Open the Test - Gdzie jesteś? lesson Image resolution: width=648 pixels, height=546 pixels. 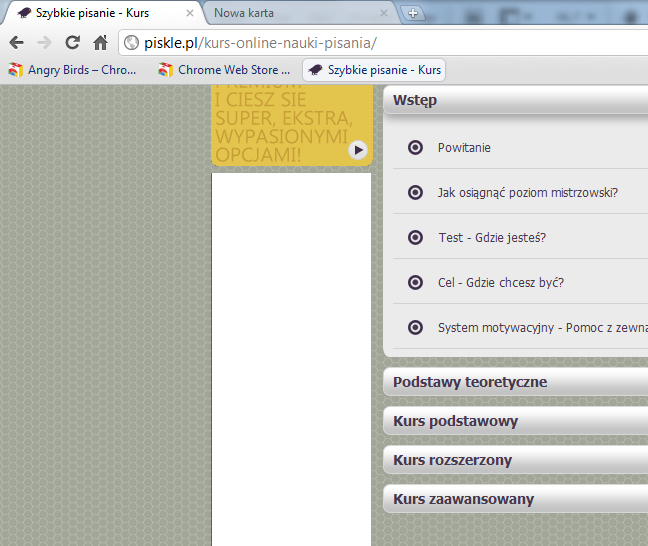point(492,238)
